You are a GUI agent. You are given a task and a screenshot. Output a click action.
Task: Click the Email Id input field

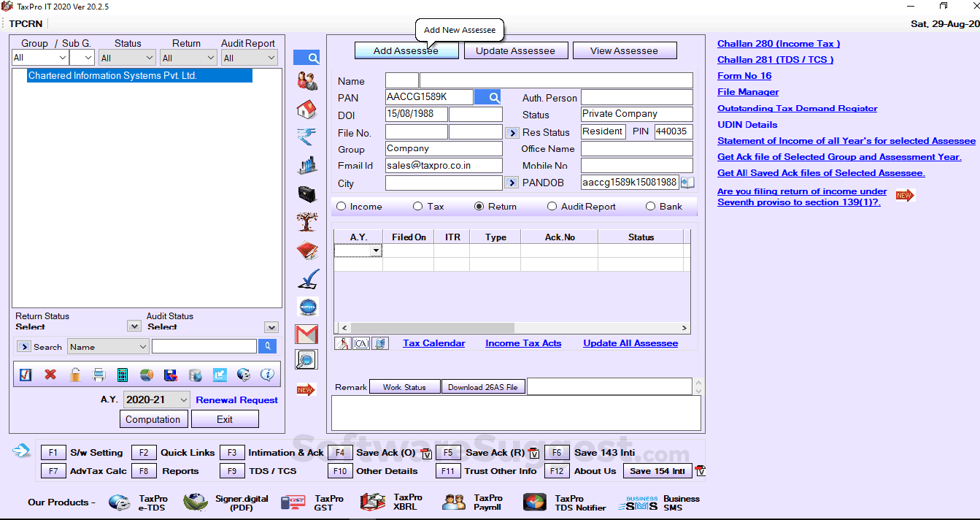click(443, 166)
